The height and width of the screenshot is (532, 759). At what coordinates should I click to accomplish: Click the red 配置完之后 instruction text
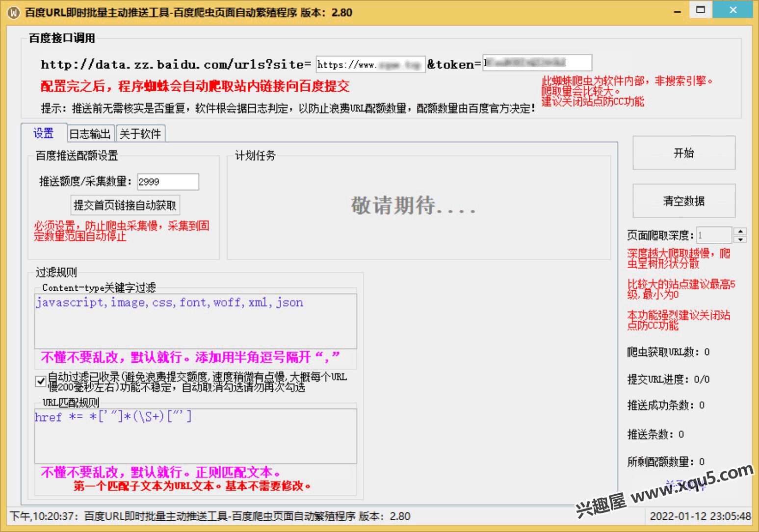click(195, 87)
